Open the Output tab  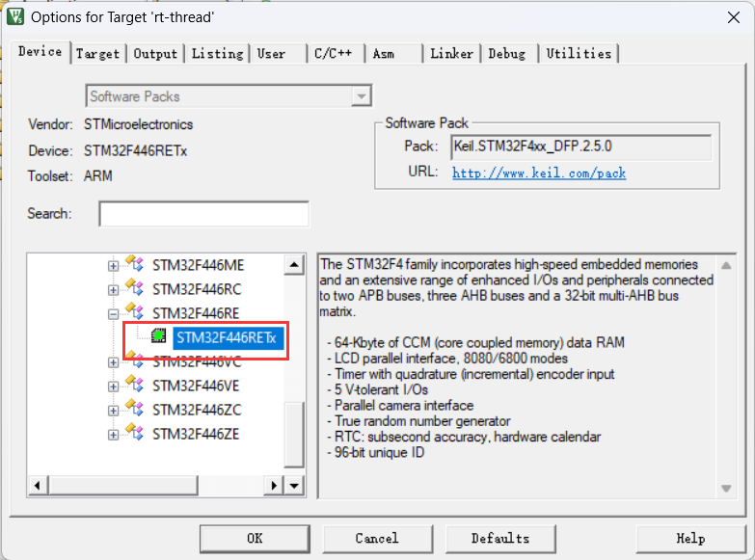[x=155, y=53]
